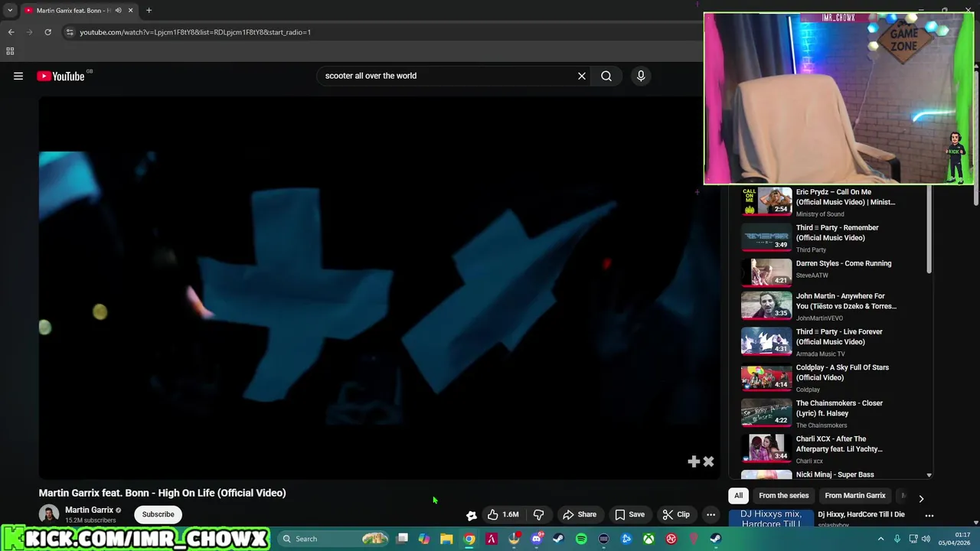The image size is (980, 551).
Task: Go back in browser history
Action: [11, 32]
